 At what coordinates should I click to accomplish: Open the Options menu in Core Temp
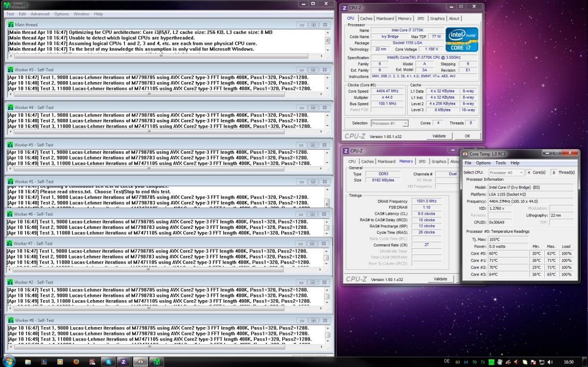click(483, 163)
